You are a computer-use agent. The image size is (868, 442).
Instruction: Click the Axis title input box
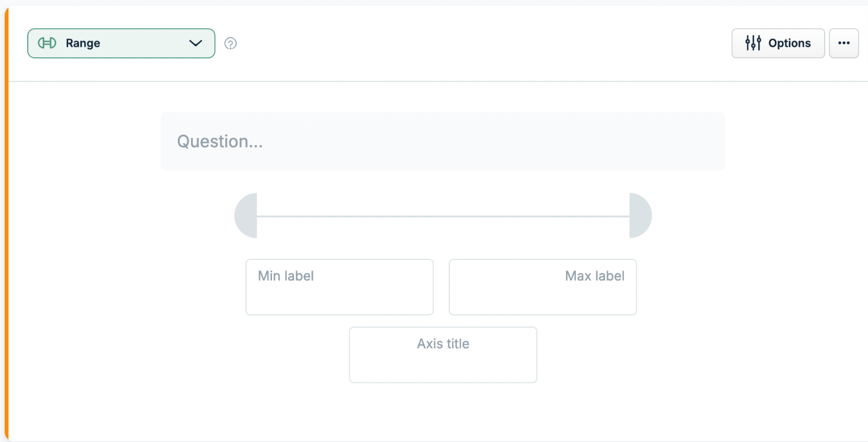(x=443, y=355)
